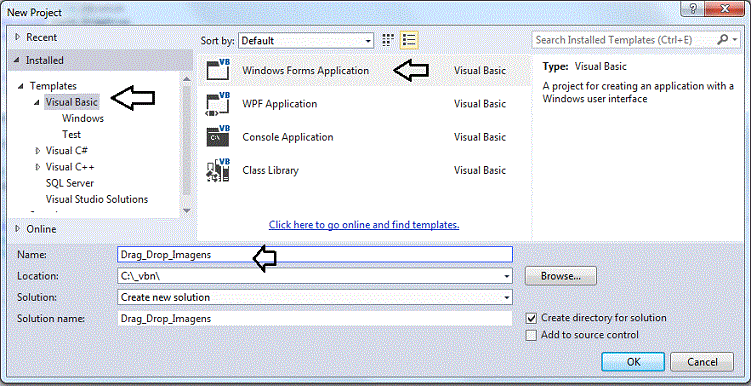Switch to small icons grid view
The image size is (751, 386).
pos(388,40)
